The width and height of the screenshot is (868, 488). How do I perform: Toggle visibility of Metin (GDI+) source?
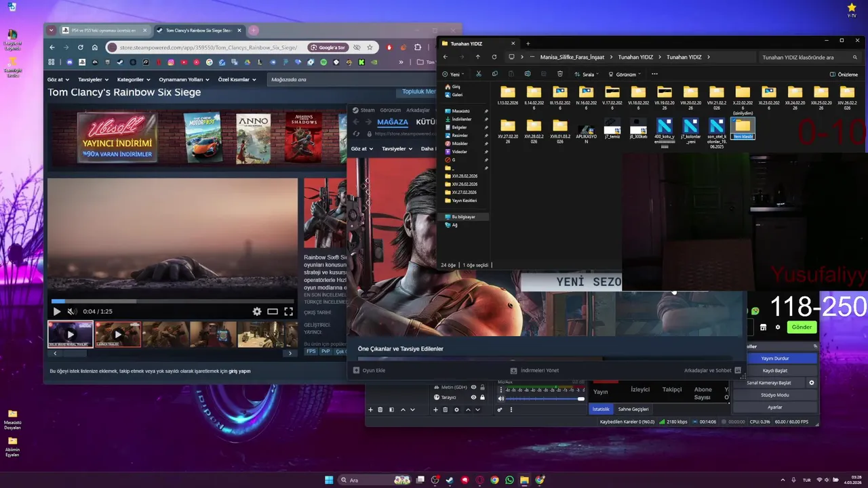(473, 387)
